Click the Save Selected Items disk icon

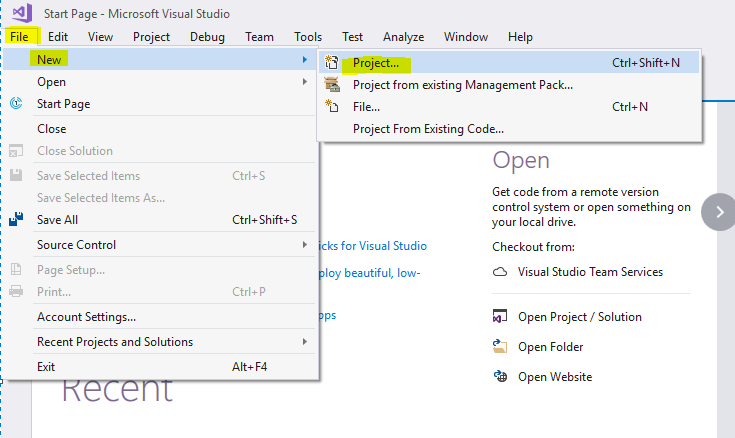16,175
